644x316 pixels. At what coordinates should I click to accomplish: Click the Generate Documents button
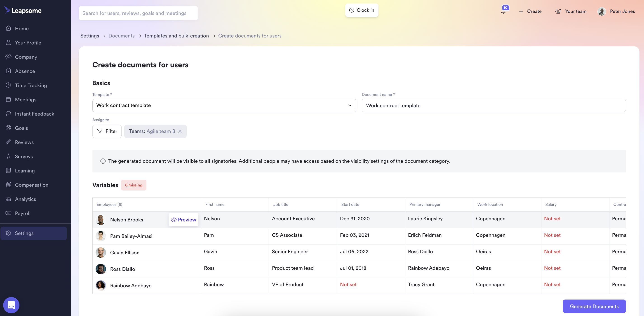(x=594, y=306)
